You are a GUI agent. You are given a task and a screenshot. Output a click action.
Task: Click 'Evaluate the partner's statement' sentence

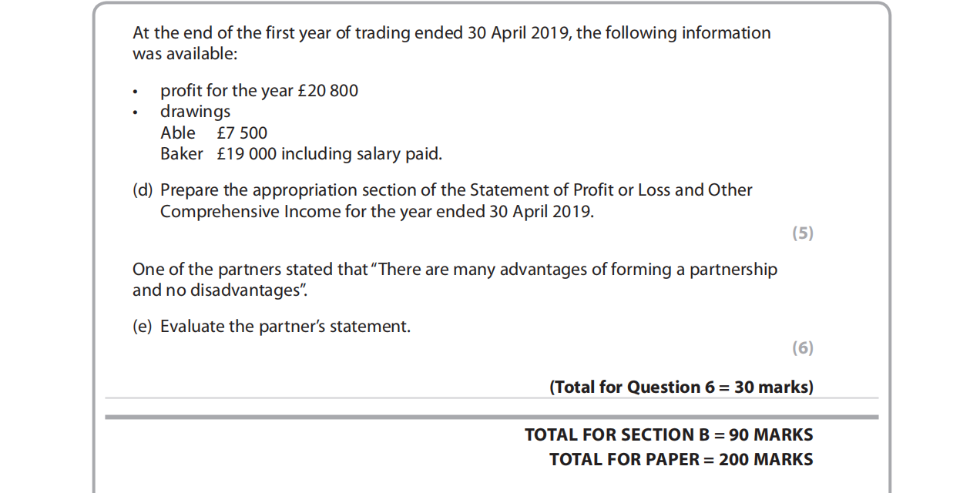285,327
